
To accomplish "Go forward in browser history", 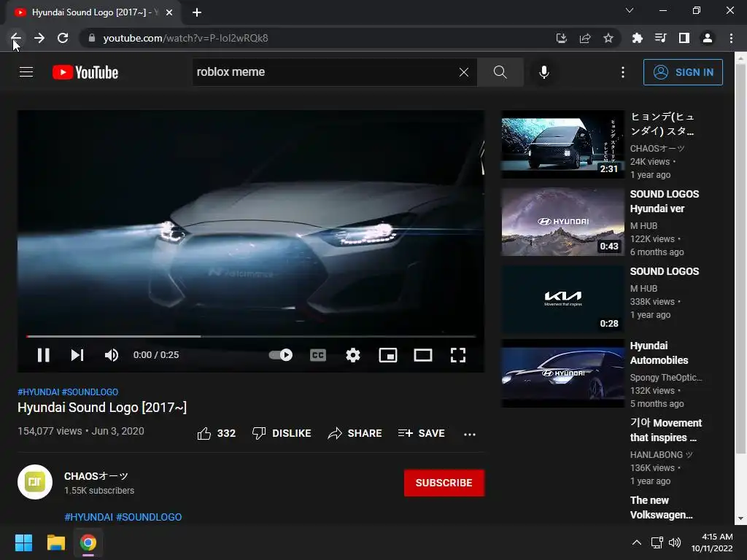I will coord(39,38).
